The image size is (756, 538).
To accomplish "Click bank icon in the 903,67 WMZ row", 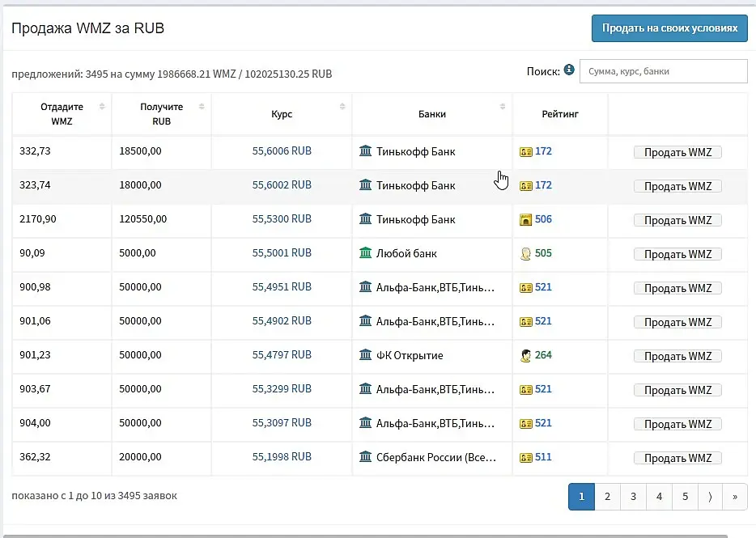I will pyautogui.click(x=366, y=388).
